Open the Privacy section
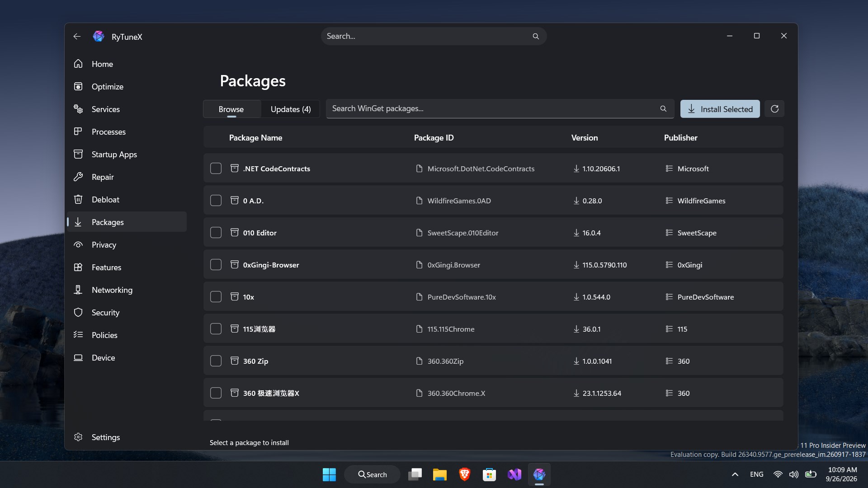The image size is (868, 488). pyautogui.click(x=127, y=244)
